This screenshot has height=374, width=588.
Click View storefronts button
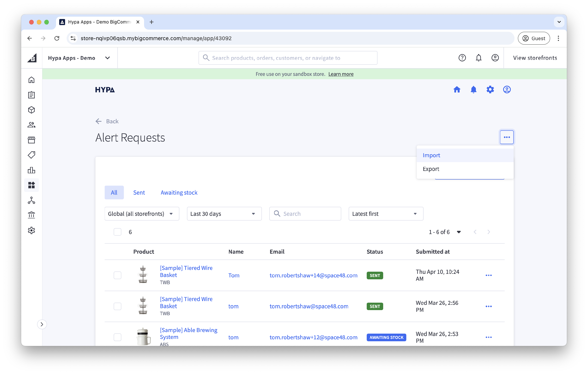(535, 58)
